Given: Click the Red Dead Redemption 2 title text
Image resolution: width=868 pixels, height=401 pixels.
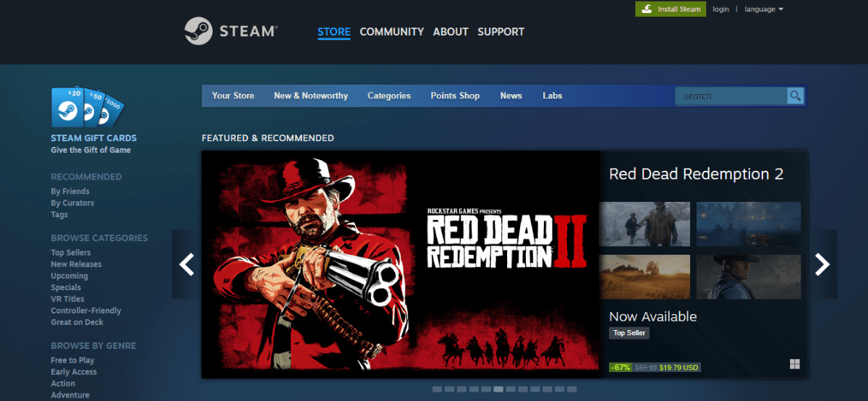Looking at the screenshot, I should click(x=696, y=174).
